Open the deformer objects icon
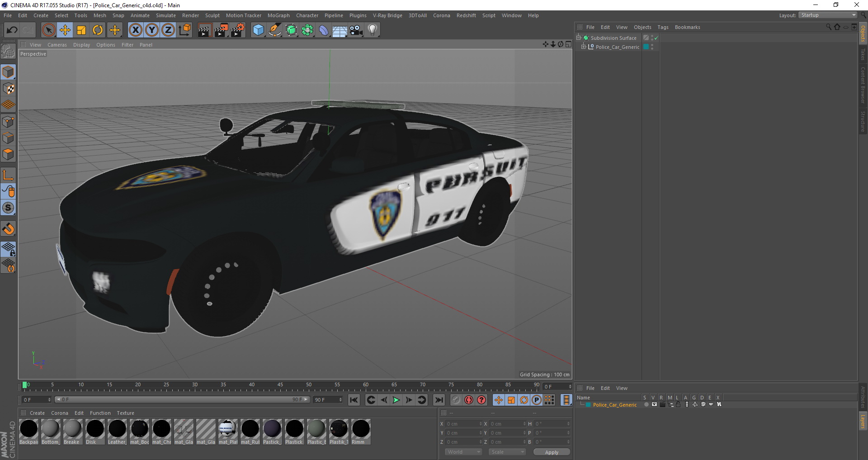 [324, 30]
